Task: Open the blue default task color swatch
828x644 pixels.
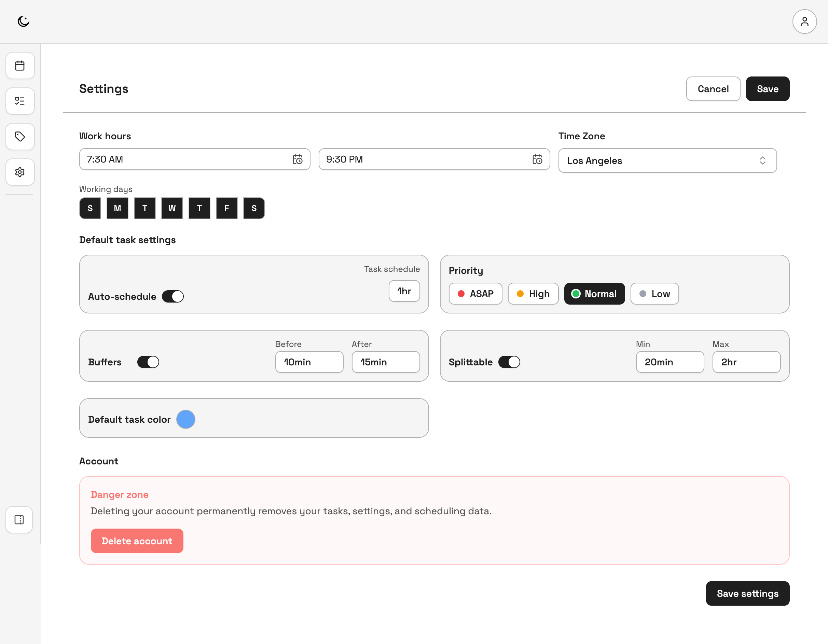Action: click(186, 420)
